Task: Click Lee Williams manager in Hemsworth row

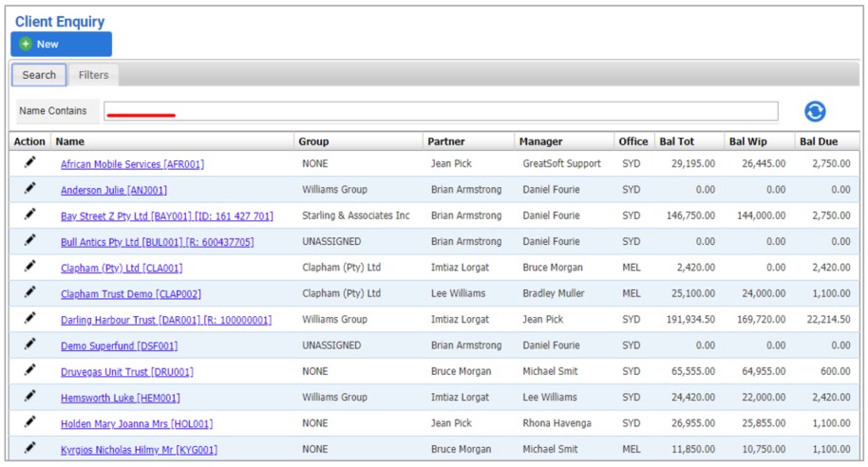Action: tap(550, 398)
